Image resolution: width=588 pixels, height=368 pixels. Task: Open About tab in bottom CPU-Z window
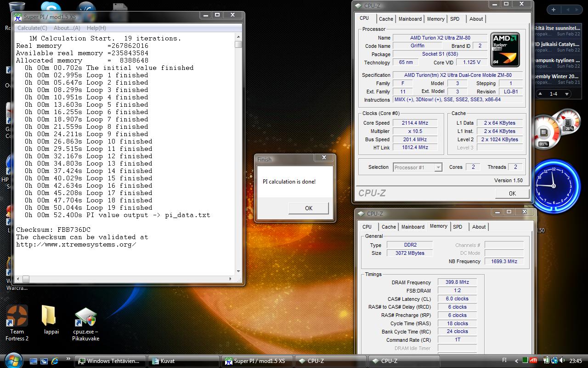[479, 227]
